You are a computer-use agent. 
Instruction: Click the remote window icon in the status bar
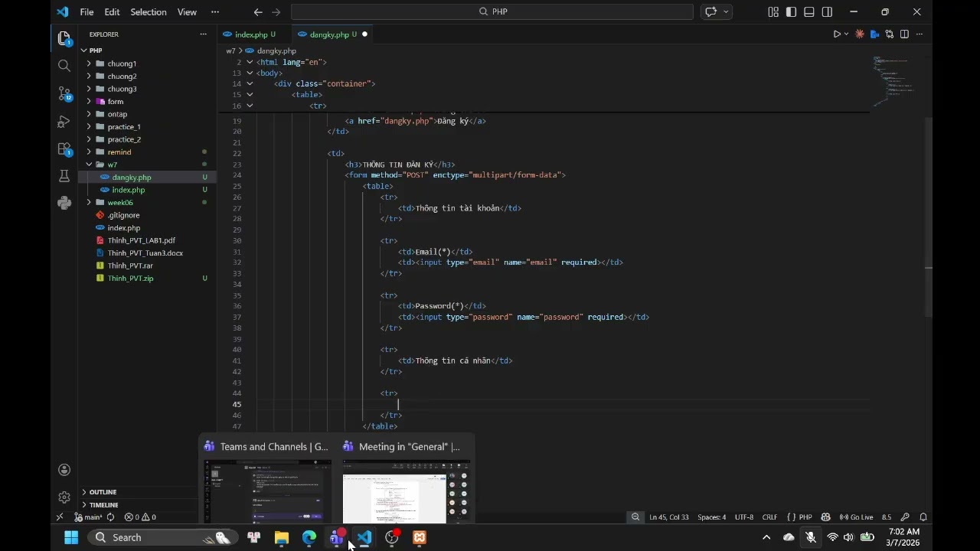(59, 517)
